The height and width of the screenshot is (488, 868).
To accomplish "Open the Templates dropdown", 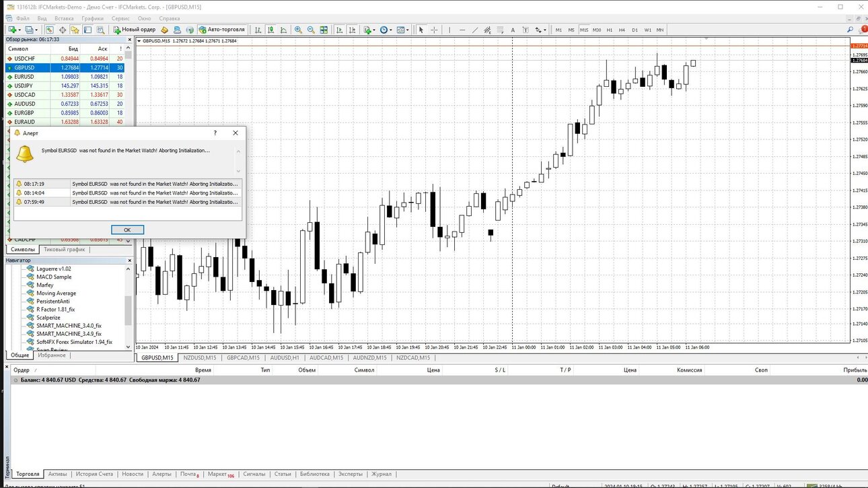I will (x=403, y=30).
